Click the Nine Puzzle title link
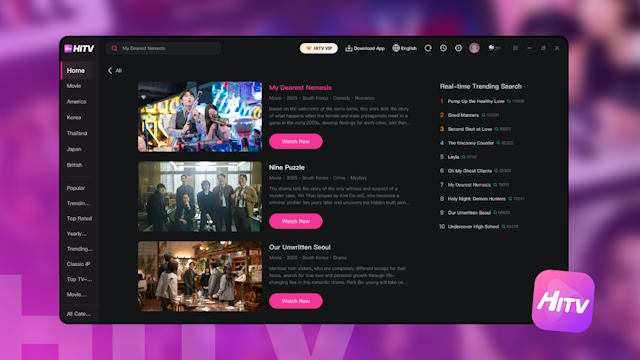 coord(287,167)
